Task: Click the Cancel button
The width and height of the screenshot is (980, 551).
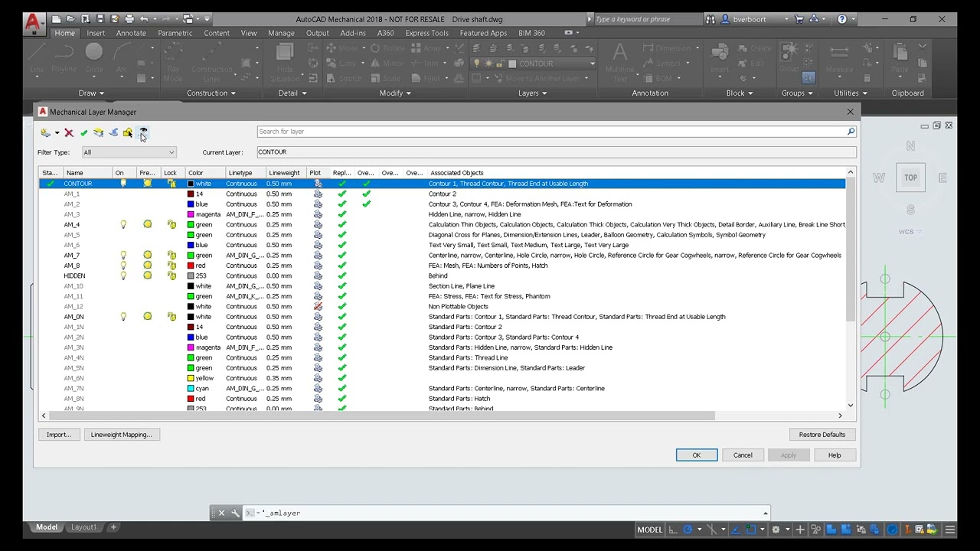Action: tap(743, 455)
